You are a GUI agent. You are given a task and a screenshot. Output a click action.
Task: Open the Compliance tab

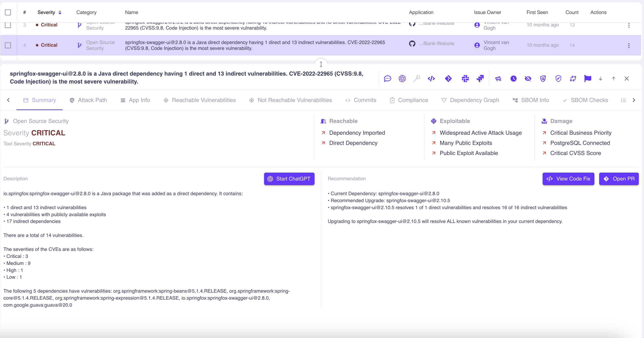pos(409,100)
